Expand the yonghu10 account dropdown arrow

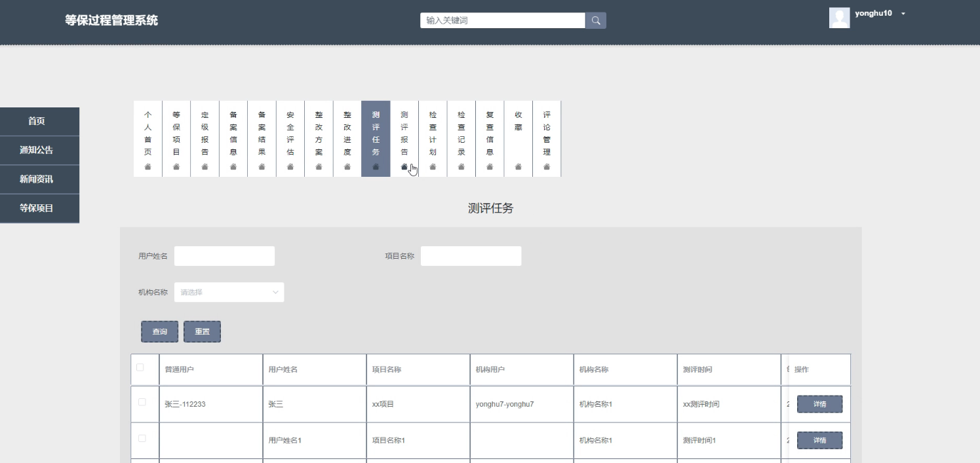coord(903,14)
